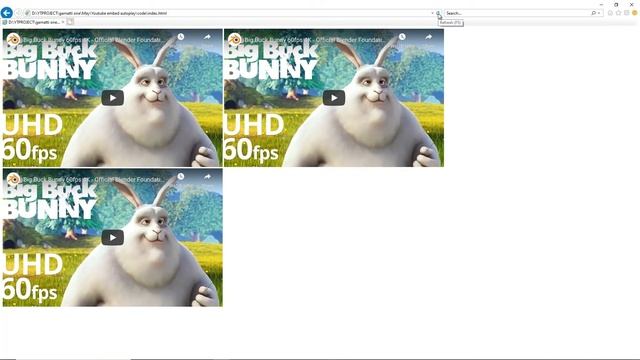The height and width of the screenshot is (360, 640).
Task: Click Share arrow on top-left video
Action: point(207,37)
